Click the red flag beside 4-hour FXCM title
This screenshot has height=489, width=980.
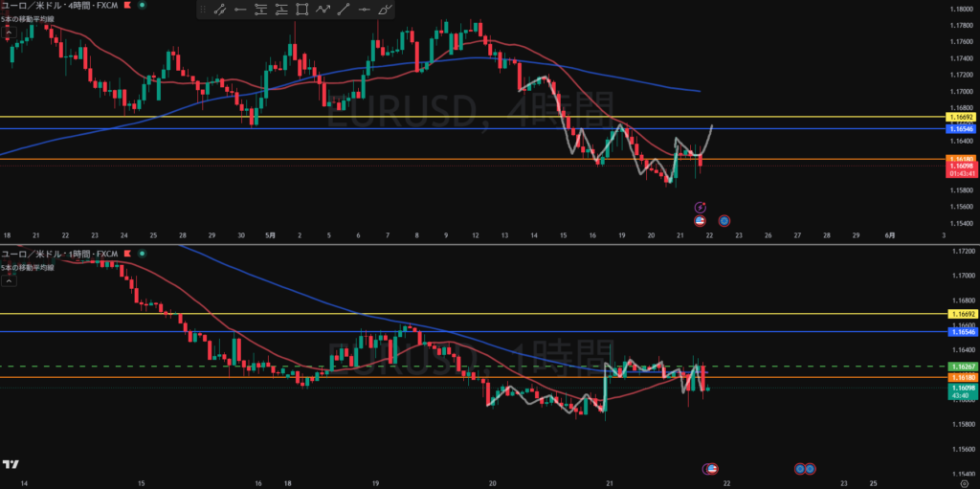tap(127, 5)
